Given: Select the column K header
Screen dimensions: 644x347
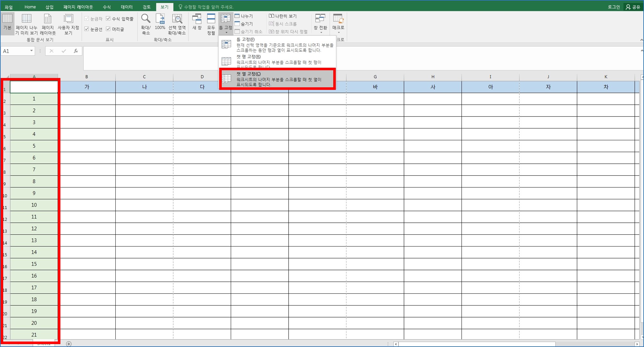Looking at the screenshot, I should (x=606, y=77).
